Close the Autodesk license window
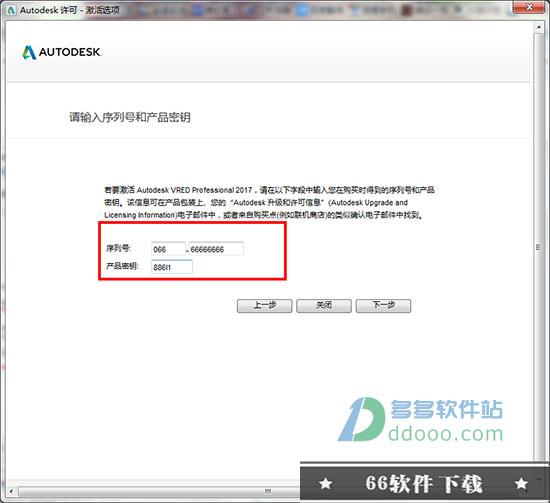 tap(530, 7)
